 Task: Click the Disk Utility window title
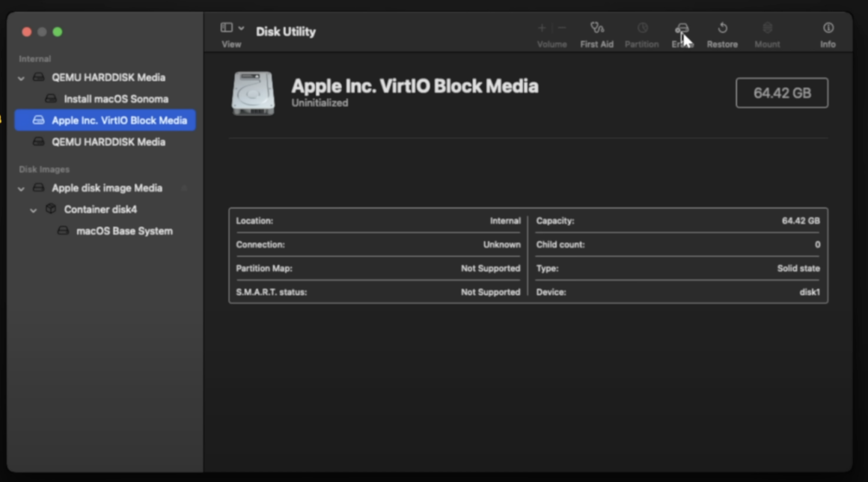point(286,31)
